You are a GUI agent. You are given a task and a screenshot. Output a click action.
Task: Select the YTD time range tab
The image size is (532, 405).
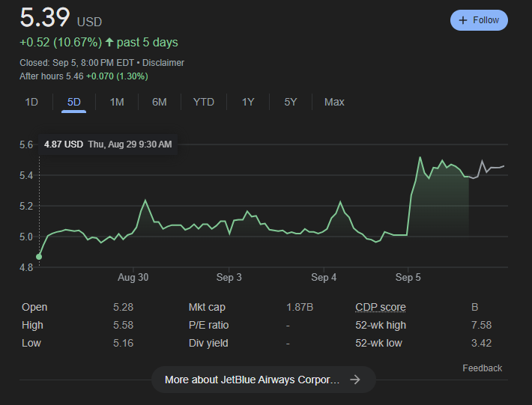(204, 102)
